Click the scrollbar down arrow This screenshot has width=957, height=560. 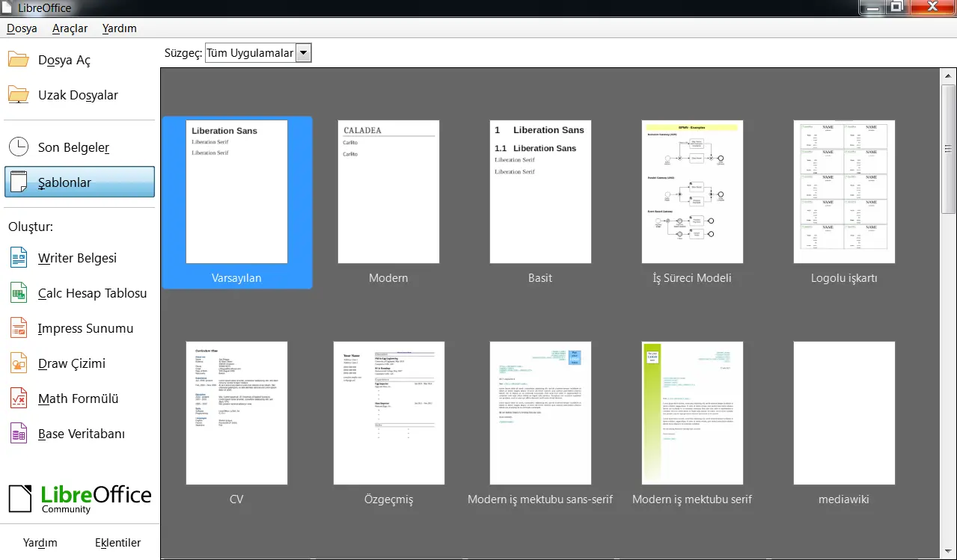[949, 551]
